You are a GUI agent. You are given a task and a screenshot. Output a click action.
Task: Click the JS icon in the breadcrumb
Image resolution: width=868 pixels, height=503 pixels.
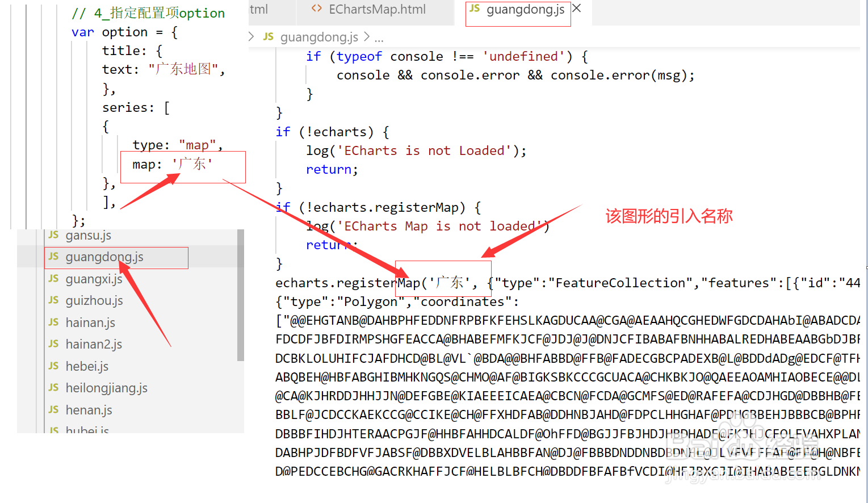point(269,37)
